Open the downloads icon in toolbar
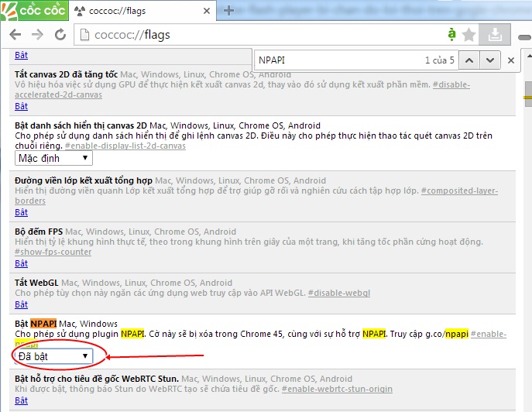The height and width of the screenshot is (412, 532). pos(495,35)
